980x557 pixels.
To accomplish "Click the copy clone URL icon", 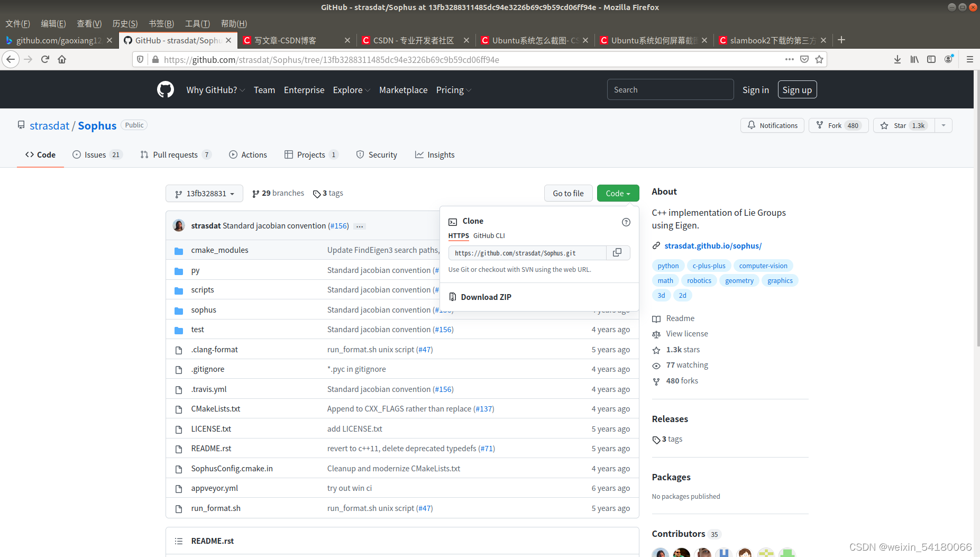I will point(617,253).
